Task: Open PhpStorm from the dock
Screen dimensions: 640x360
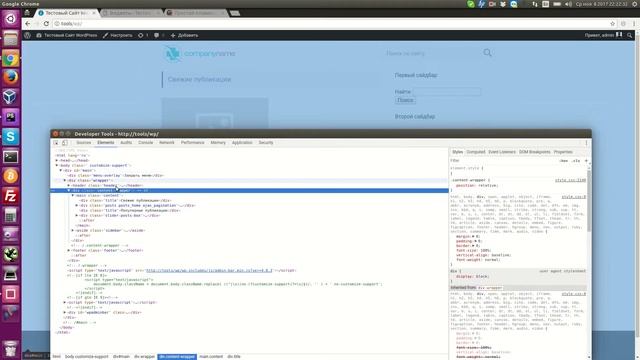Action: point(11,117)
